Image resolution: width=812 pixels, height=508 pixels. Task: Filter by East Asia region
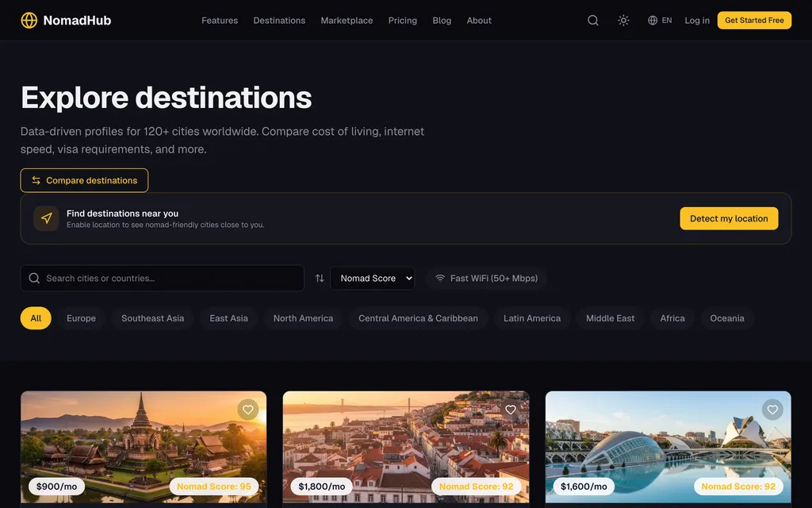pos(229,318)
